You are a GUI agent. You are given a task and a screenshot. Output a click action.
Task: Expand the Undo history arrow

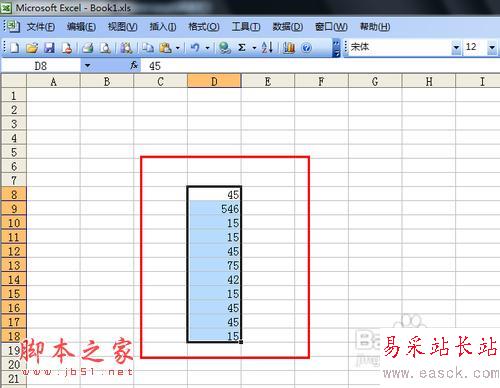tap(207, 48)
